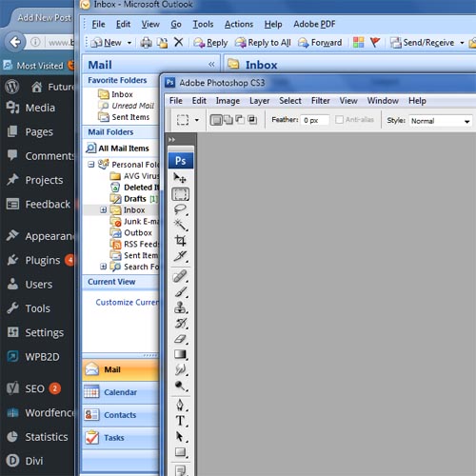Select the Healing Brush tool
476x476 pixels.
180,276
